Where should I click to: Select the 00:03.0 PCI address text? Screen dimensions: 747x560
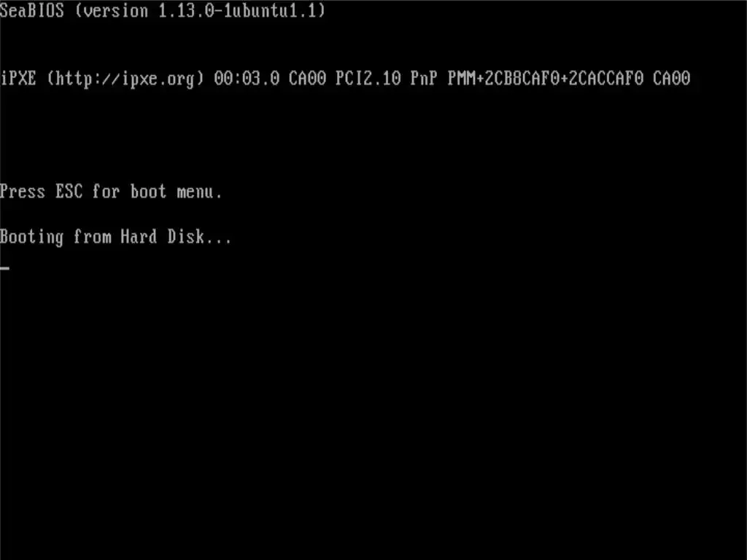(x=247, y=77)
